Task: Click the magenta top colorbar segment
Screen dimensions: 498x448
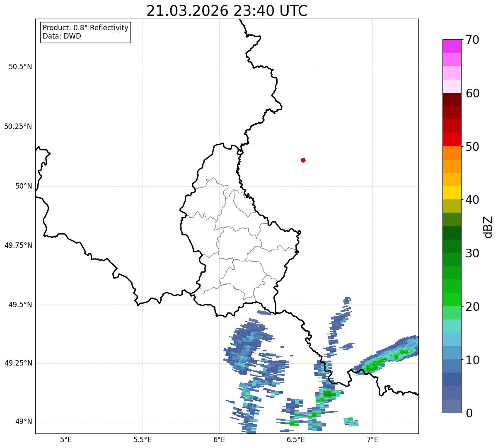Action: click(x=452, y=46)
